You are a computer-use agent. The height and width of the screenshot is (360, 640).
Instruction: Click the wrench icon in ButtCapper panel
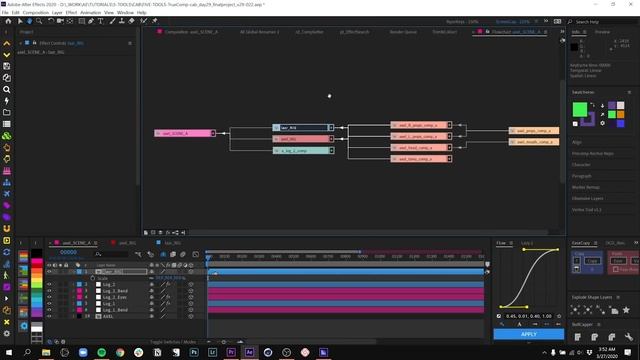[629, 337]
